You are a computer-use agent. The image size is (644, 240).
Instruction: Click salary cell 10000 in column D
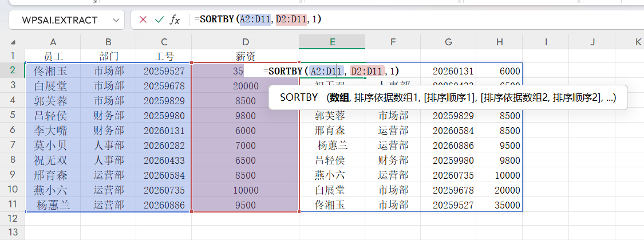(x=245, y=190)
